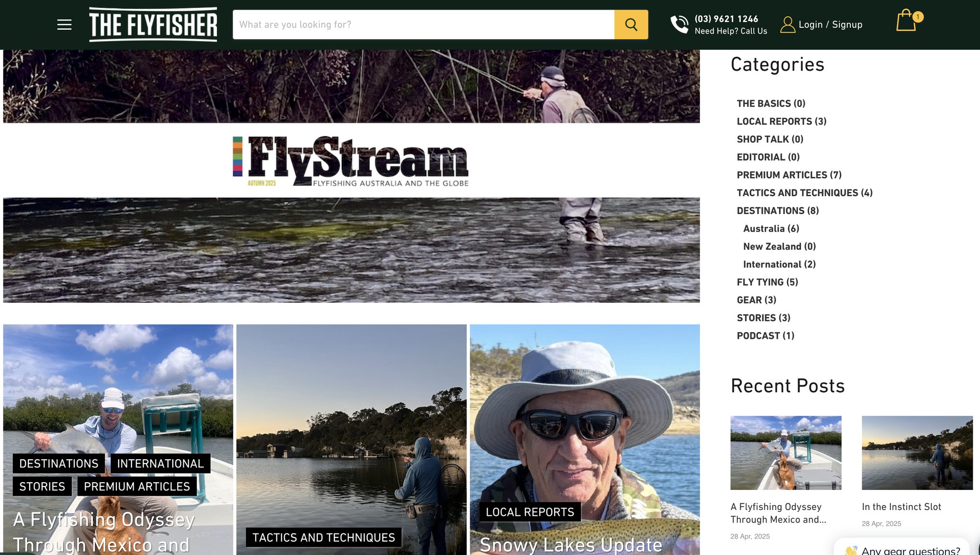The width and height of the screenshot is (980, 555).
Task: Click the cart item count badge
Action: point(918,17)
